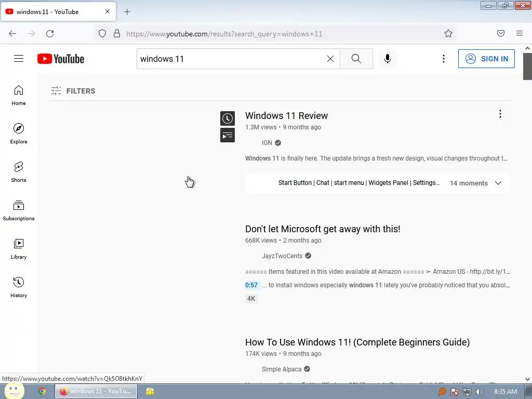532x399 pixels.
Task: Open Explore in the sidebar
Action: pos(19,134)
